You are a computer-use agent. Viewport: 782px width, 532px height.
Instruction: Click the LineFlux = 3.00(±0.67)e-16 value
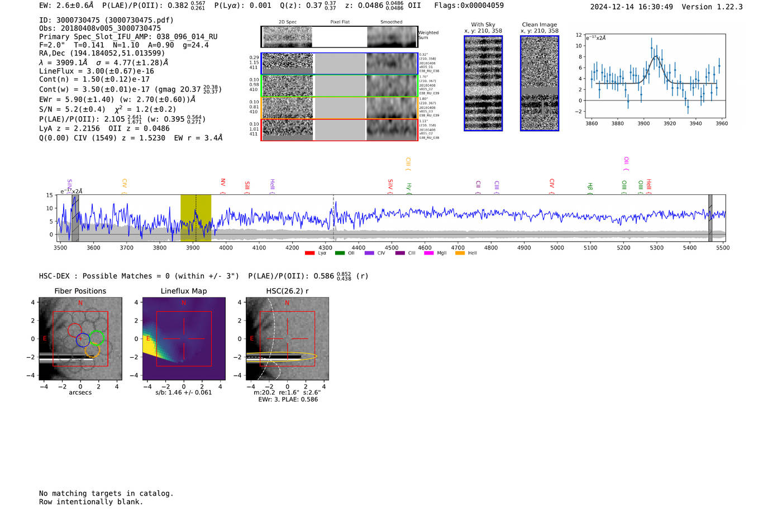97,71
